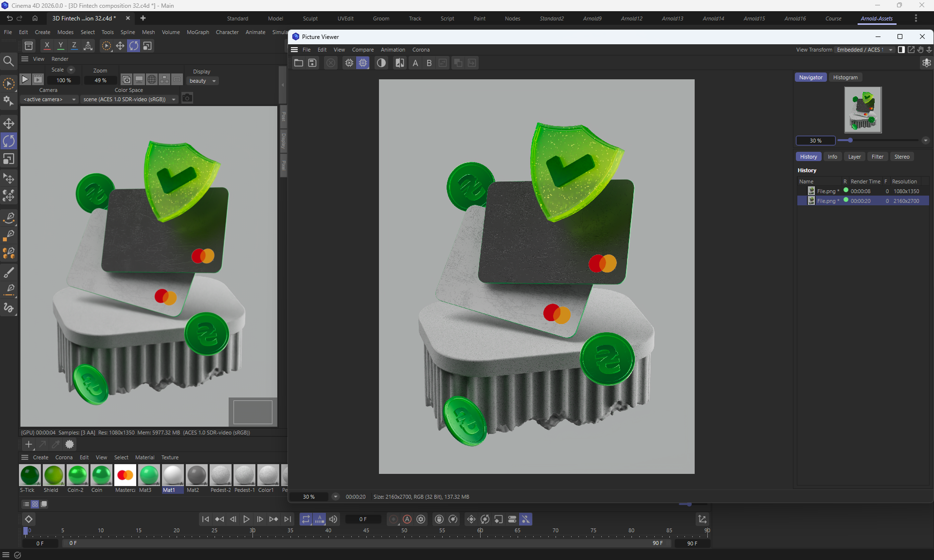Toggle sound playback speaker icon

[x=333, y=519]
